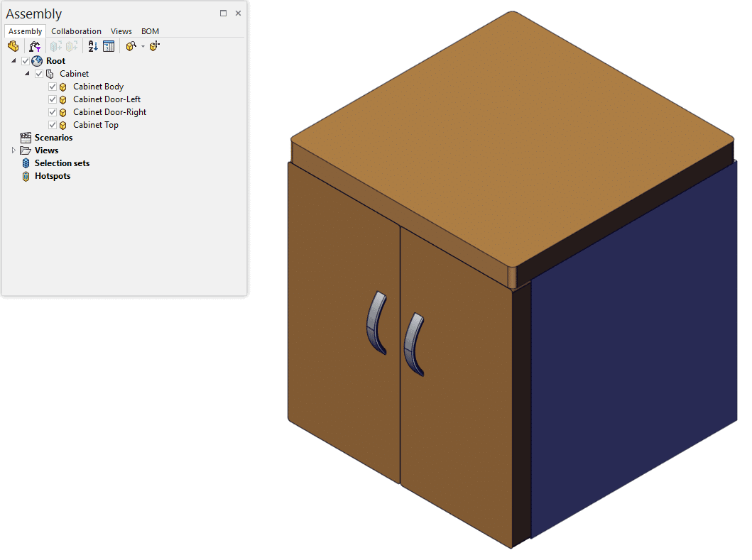Viewport: 752px width, 560px height.
Task: Collapse the Cabinet tree node
Action: 27,73
